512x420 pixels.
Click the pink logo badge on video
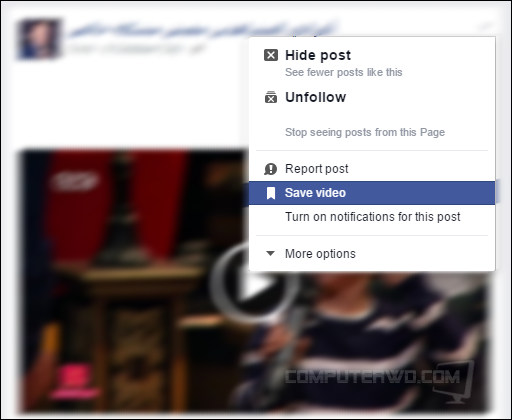pyautogui.click(x=73, y=380)
